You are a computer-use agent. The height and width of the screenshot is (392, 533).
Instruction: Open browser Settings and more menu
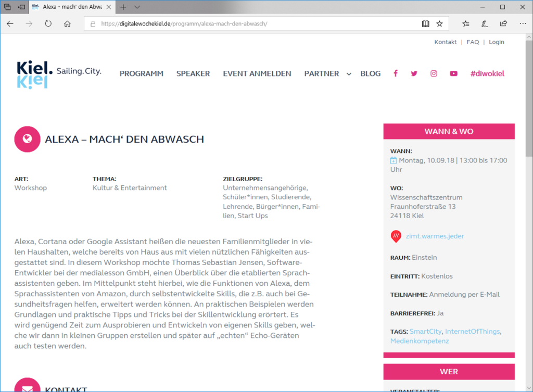[522, 23]
